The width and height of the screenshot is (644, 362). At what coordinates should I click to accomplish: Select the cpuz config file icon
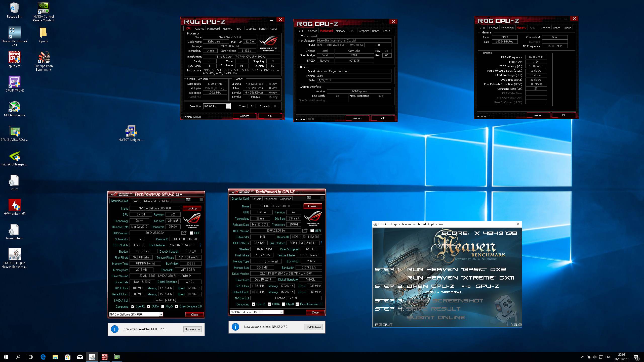(14, 183)
